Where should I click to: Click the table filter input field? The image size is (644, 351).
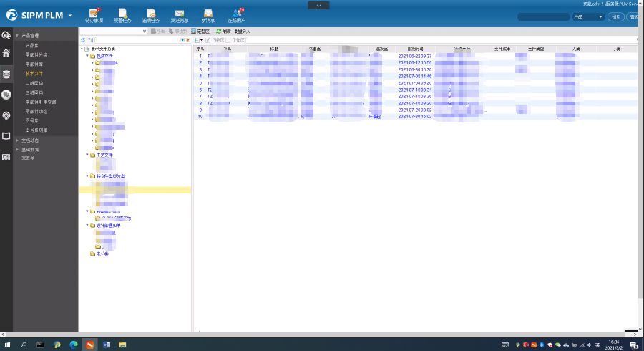441,40
